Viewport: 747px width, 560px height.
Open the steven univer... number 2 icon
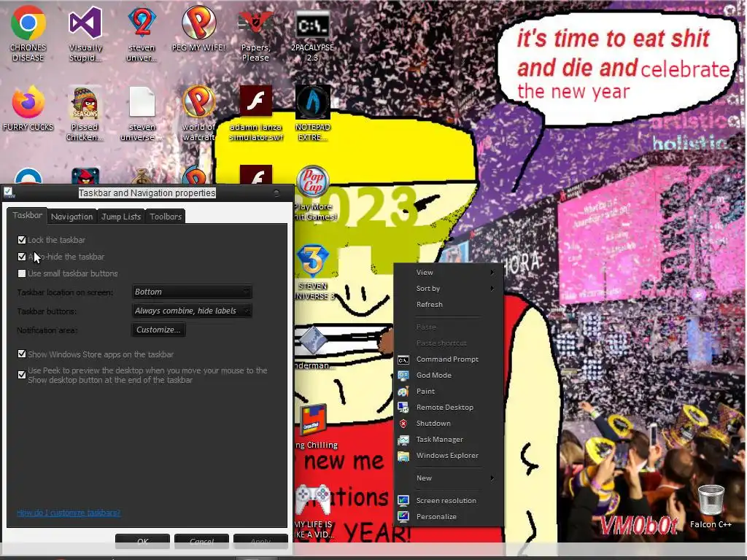[x=142, y=23]
